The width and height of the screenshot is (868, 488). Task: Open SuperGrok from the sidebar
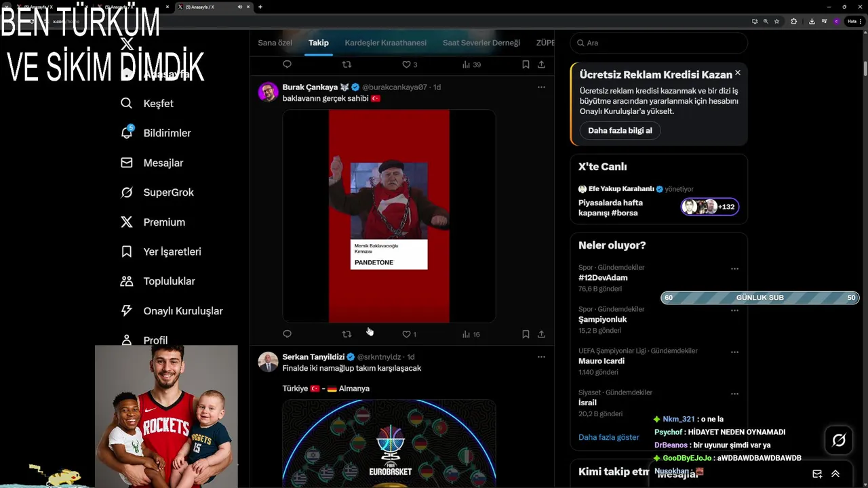coord(157,192)
